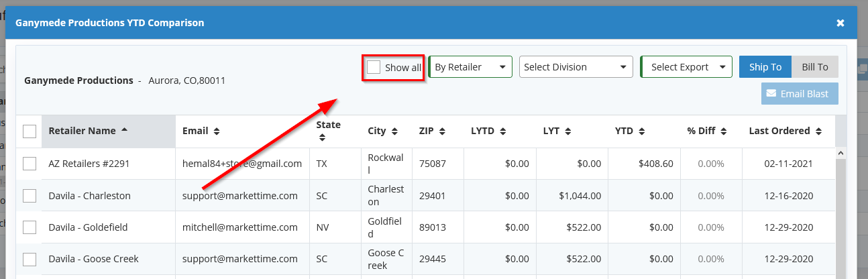Expand the Select Division dropdown
Image resolution: width=868 pixels, height=279 pixels.
(x=576, y=67)
